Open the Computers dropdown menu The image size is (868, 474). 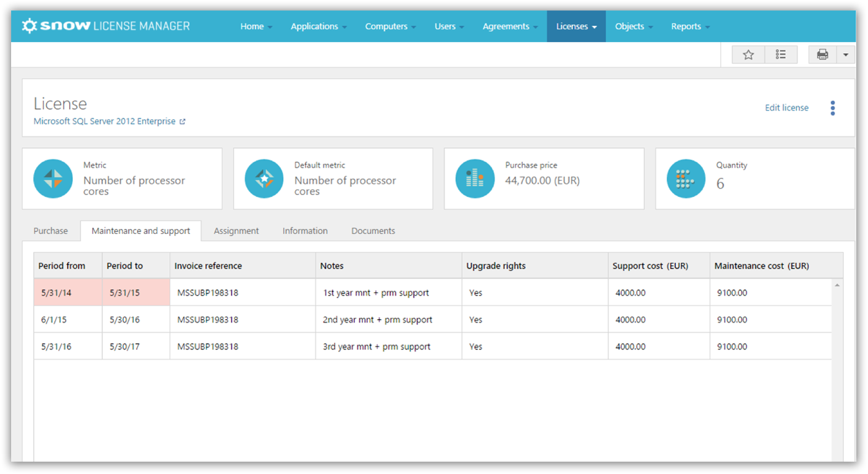[x=391, y=27]
